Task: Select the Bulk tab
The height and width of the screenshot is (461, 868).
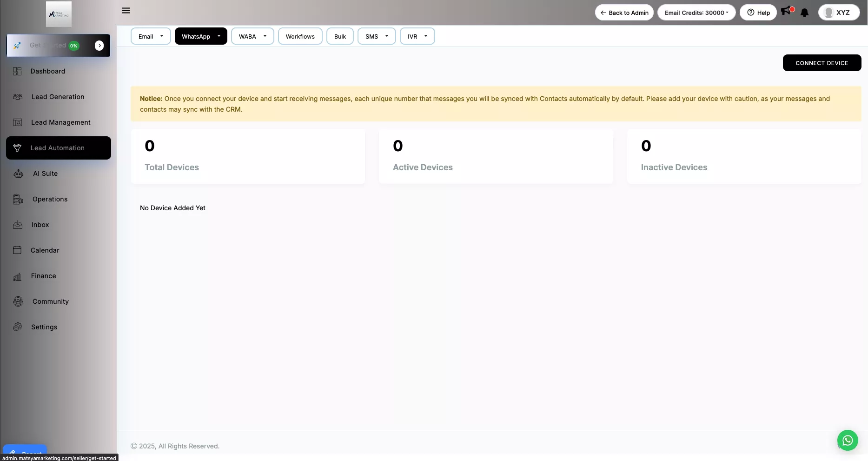Action: tap(340, 36)
